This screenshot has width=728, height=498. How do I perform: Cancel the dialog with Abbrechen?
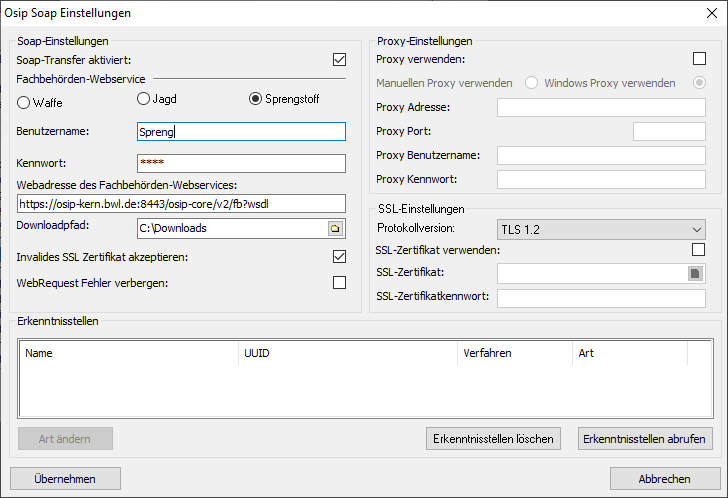point(664,479)
